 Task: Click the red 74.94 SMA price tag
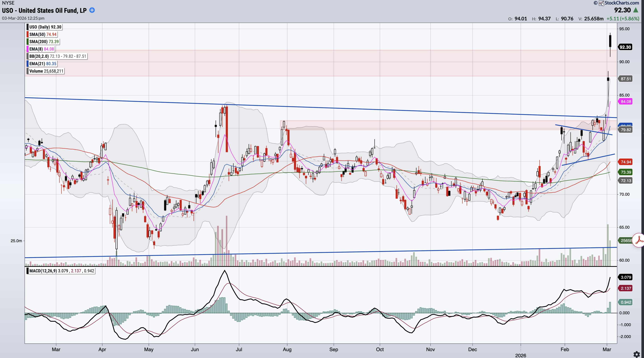click(626, 162)
